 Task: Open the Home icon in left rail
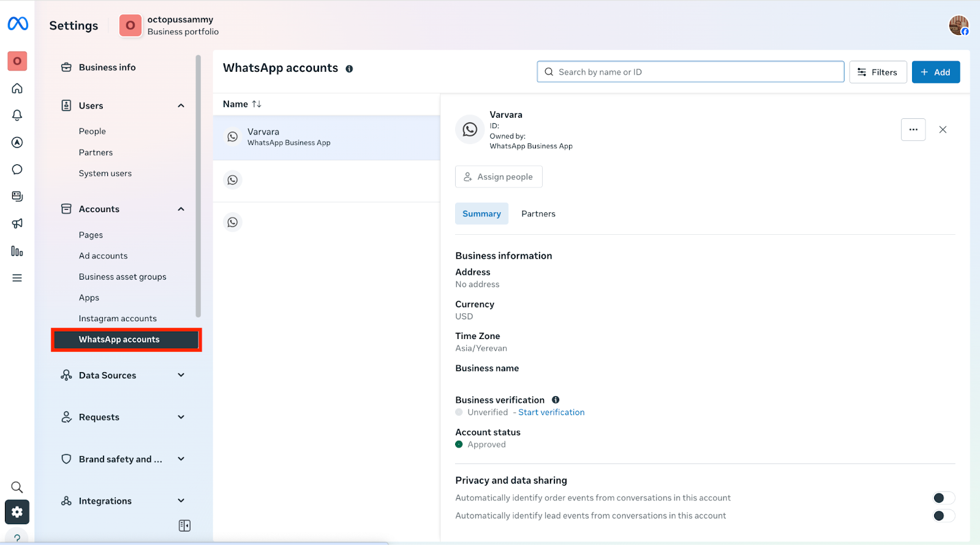tap(17, 88)
